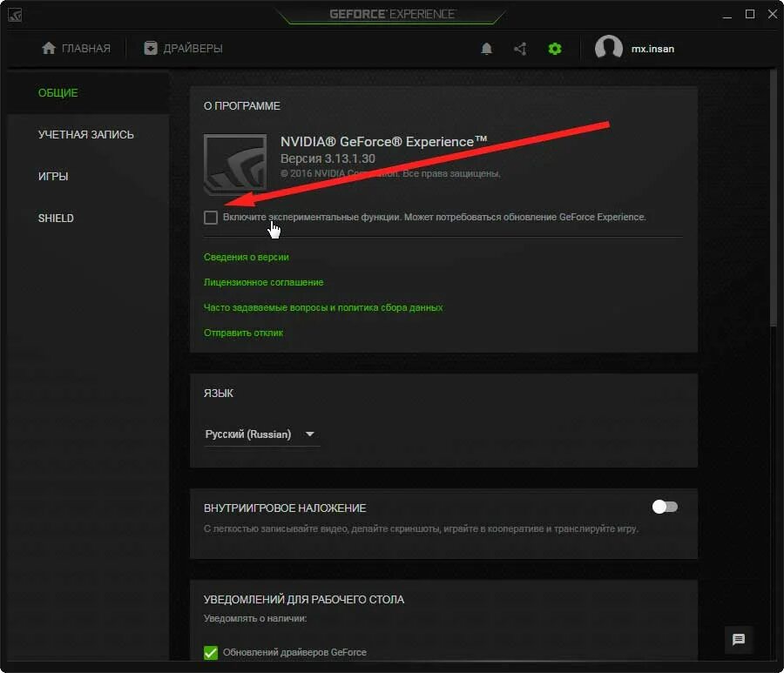784x673 pixels.
Task: Close the GeForce Experience window
Action: pos(773,14)
